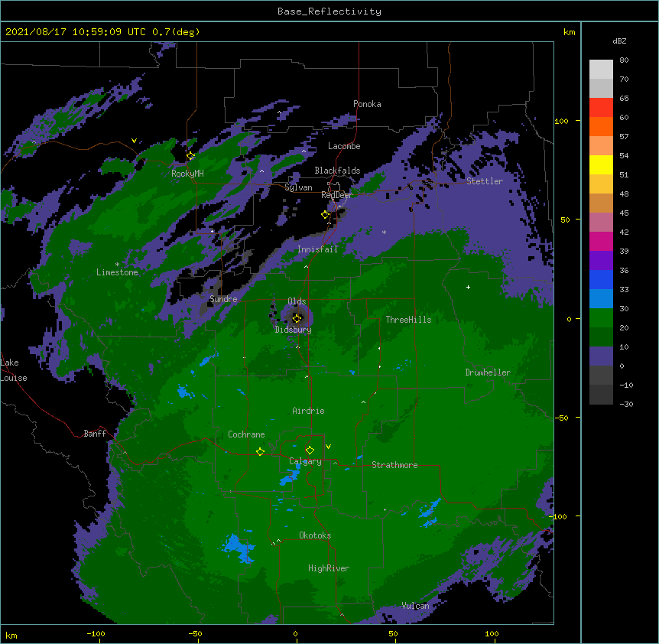Click the yellow diamond marker above Calgary label
Screen dimensions: 659x644
tap(310, 450)
